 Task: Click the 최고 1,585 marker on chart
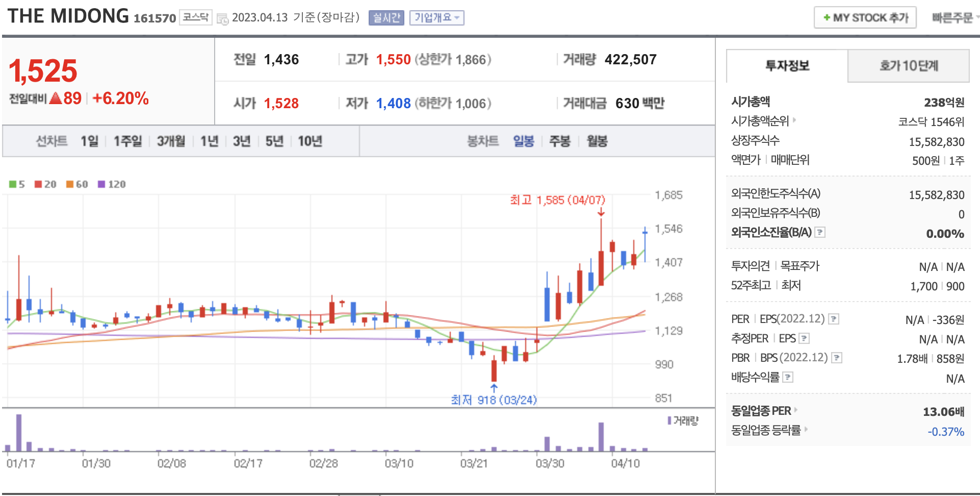pos(557,200)
